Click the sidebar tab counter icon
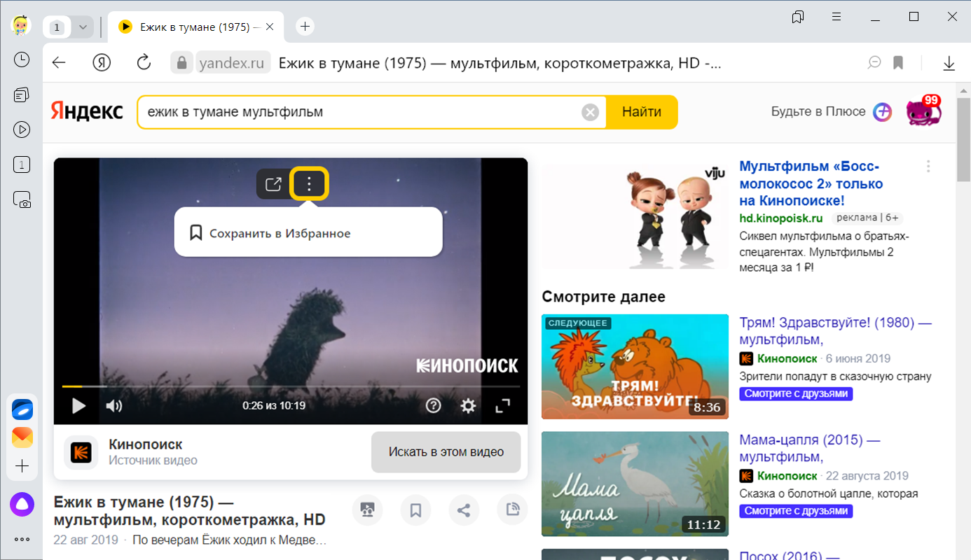Image resolution: width=971 pixels, height=560 pixels. point(22,165)
